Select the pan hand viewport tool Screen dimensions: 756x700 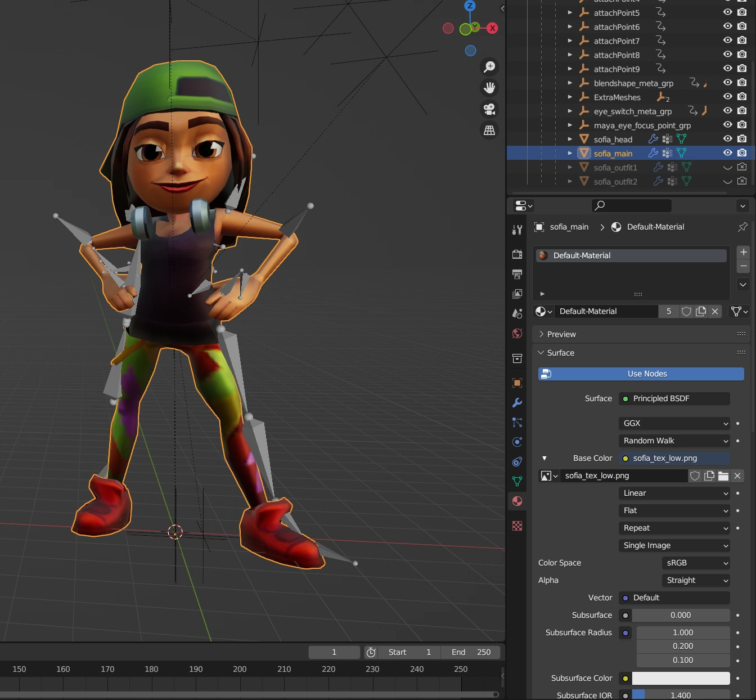tap(489, 88)
